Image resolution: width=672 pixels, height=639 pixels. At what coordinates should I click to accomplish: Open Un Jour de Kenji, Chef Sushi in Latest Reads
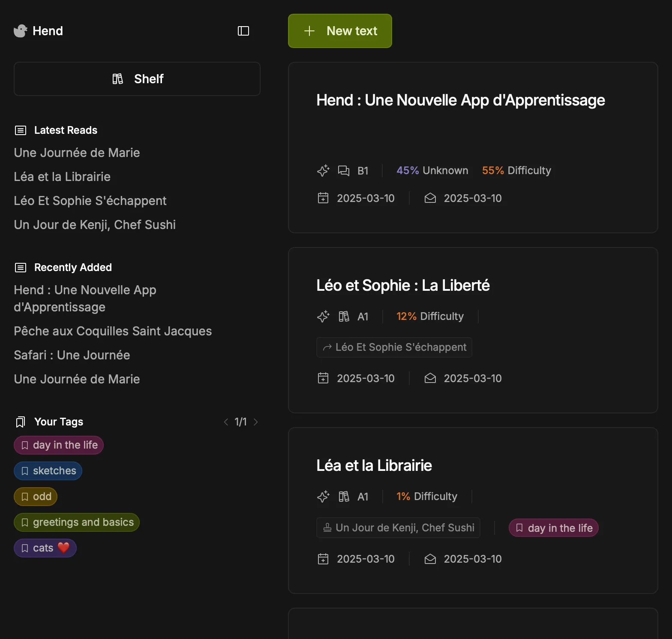coord(95,225)
